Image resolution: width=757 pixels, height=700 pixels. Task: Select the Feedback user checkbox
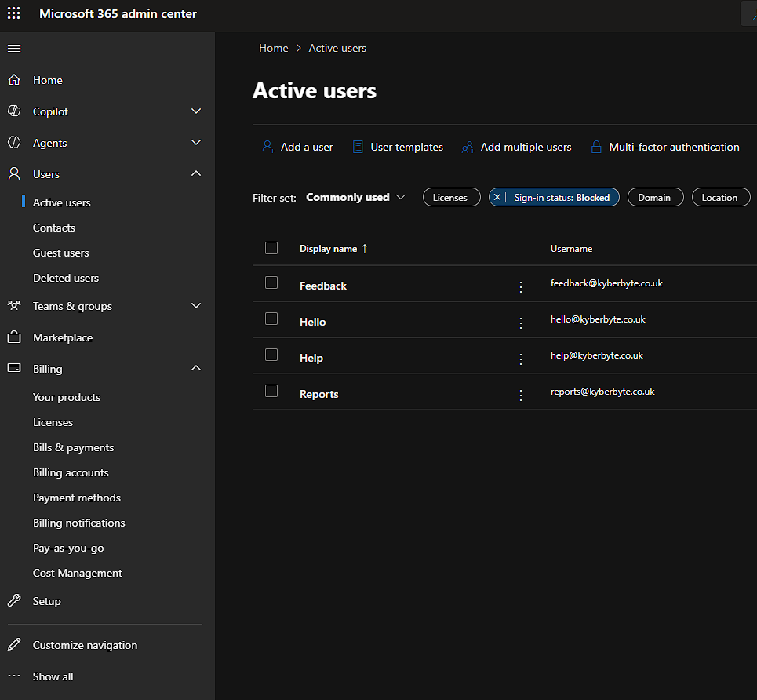[x=271, y=283]
